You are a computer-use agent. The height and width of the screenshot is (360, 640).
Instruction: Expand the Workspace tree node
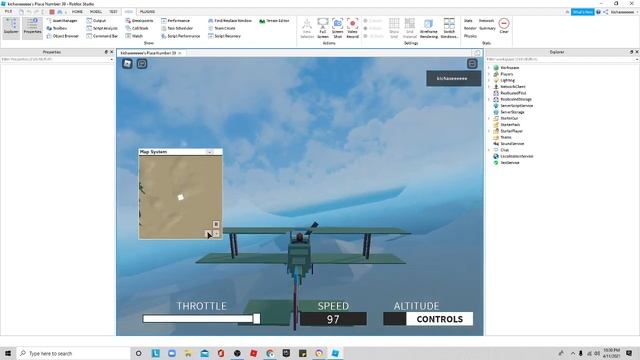coord(489,68)
